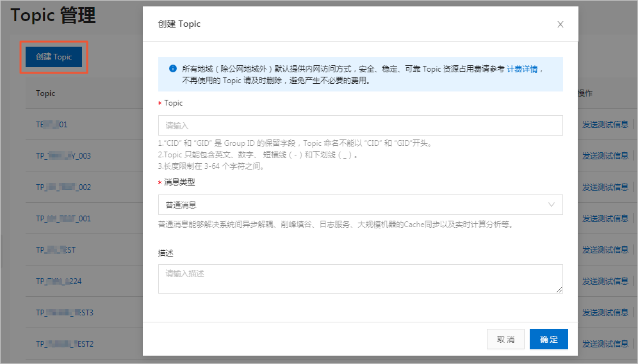Click the 操作 column header
The image size is (638, 364).
click(x=585, y=93)
